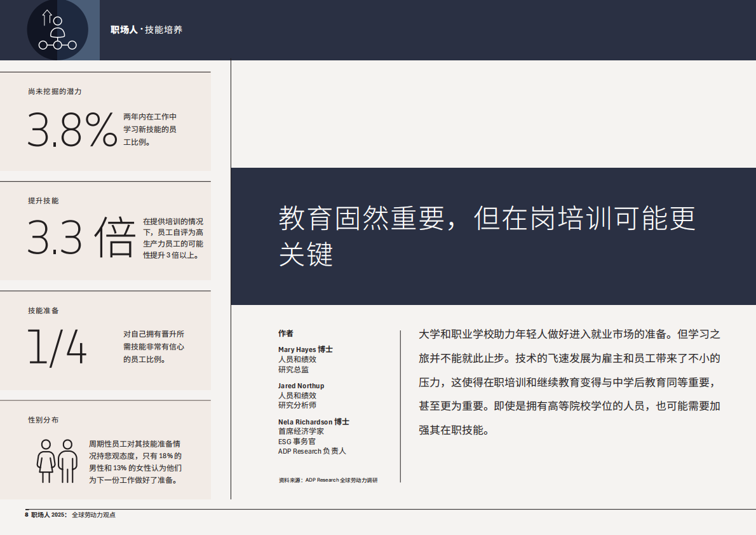Select the 3.8% statistic figure
Screen dimensions: 756x535
(x=70, y=128)
